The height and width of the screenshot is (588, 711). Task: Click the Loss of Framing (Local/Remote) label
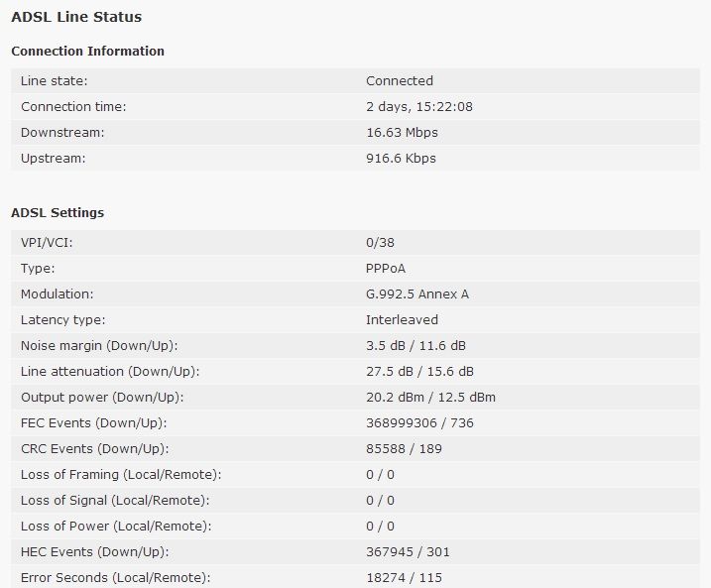pyautogui.click(x=121, y=475)
